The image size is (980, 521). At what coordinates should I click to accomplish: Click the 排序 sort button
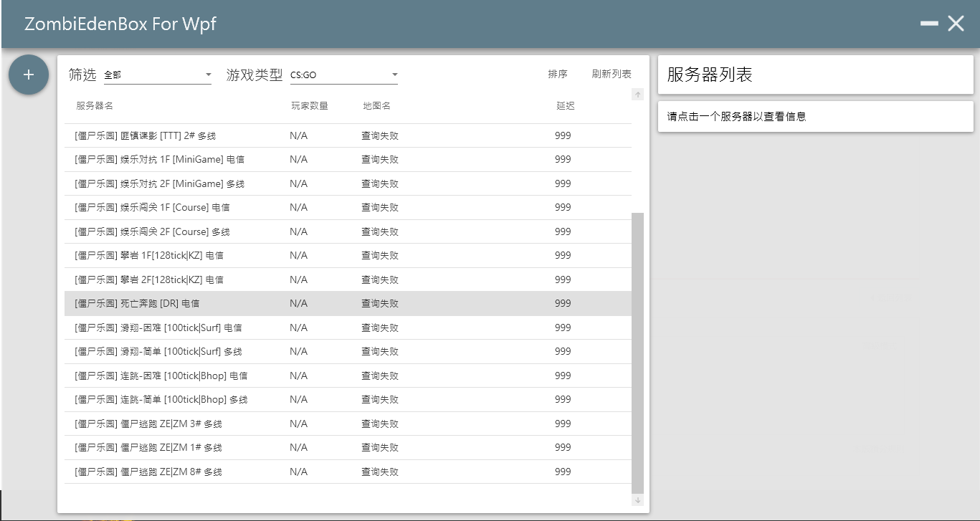tap(558, 74)
